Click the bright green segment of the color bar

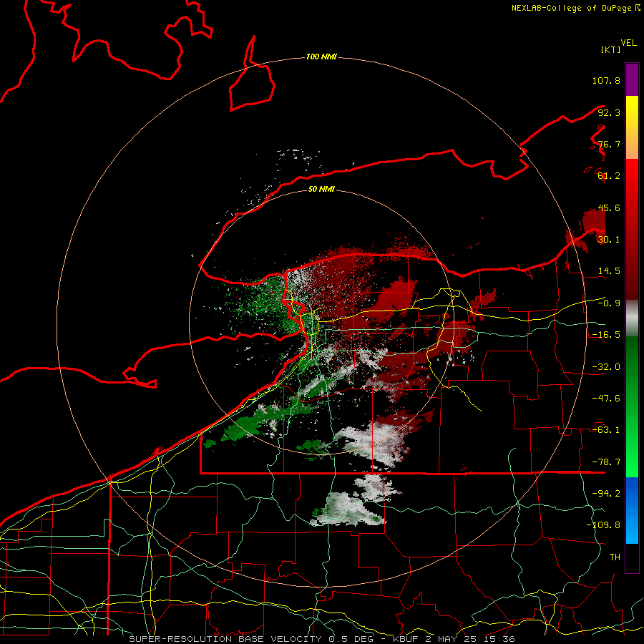point(632,406)
